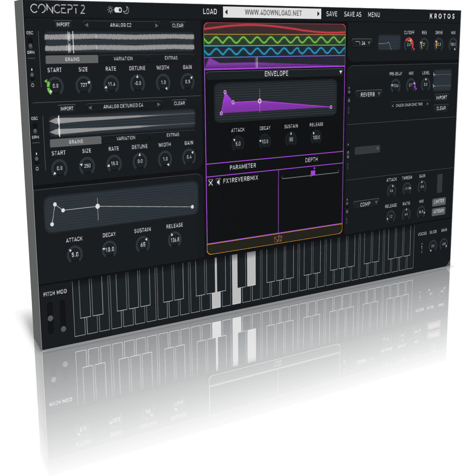The width and height of the screenshot is (476, 476).
Task: Select previous impulse before Chuck Chuk Chic Two
Action: click(x=392, y=106)
